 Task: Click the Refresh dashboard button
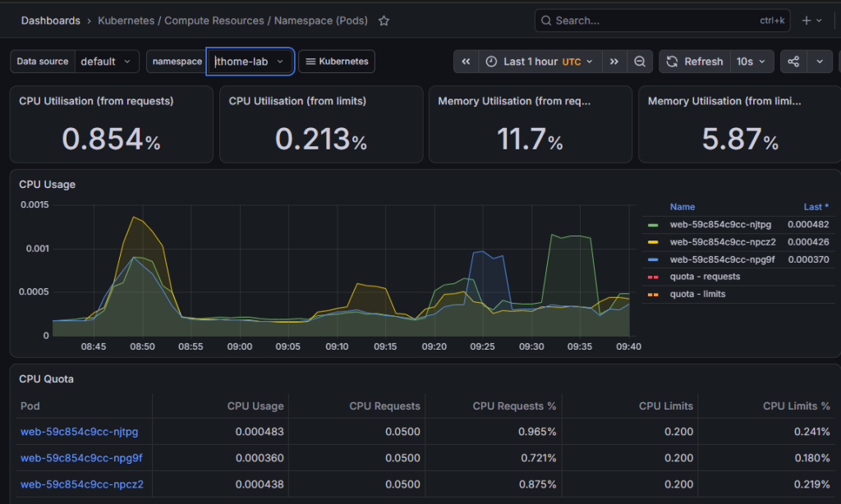pyautogui.click(x=695, y=62)
